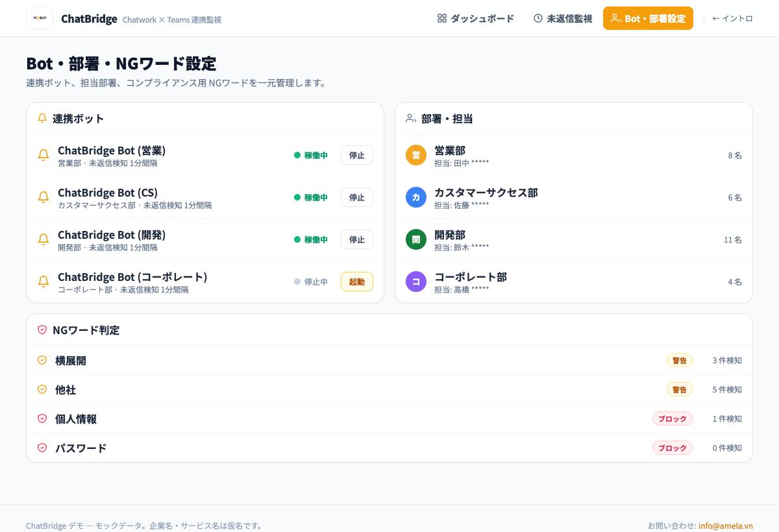Click 稼働中 status of Bot (CS)

pos(311,197)
